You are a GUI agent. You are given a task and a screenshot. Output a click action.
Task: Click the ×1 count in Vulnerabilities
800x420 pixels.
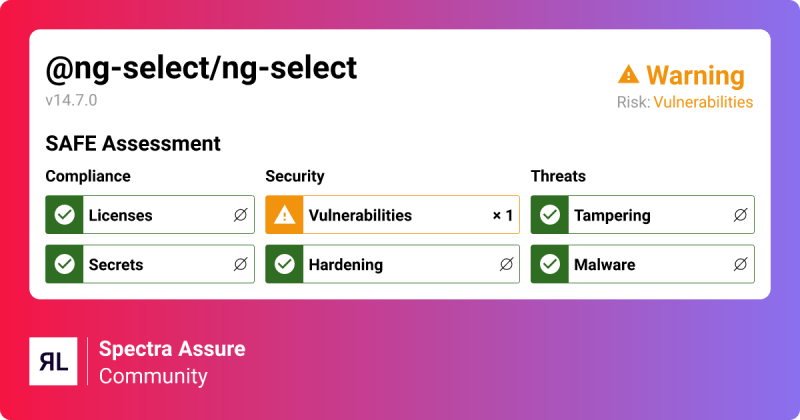(503, 215)
